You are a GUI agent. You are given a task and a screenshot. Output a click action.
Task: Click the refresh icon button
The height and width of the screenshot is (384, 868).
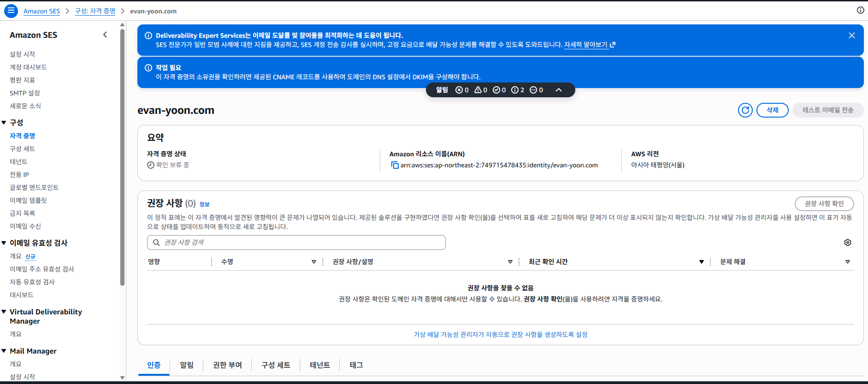pos(745,110)
